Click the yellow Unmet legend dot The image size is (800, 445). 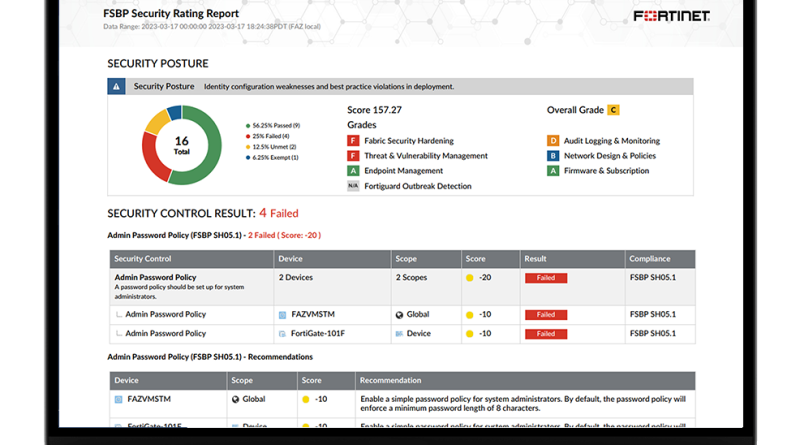point(248,147)
